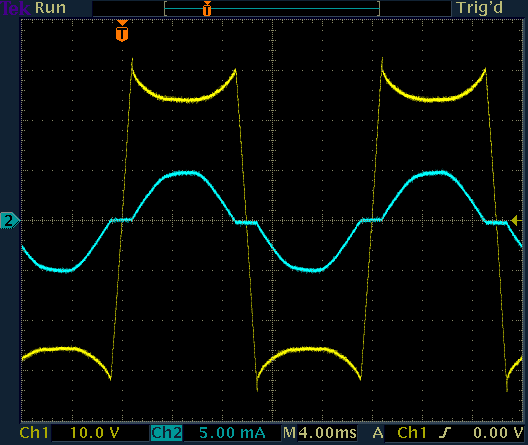This screenshot has height=445, width=528.
Task: Click the M 4.00ms timebase readout
Action: coord(320,433)
